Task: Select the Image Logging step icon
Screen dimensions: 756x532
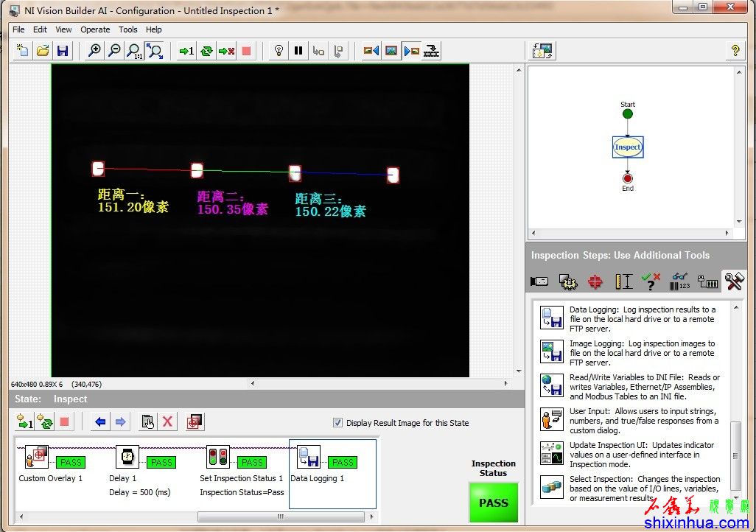Action: click(x=551, y=352)
